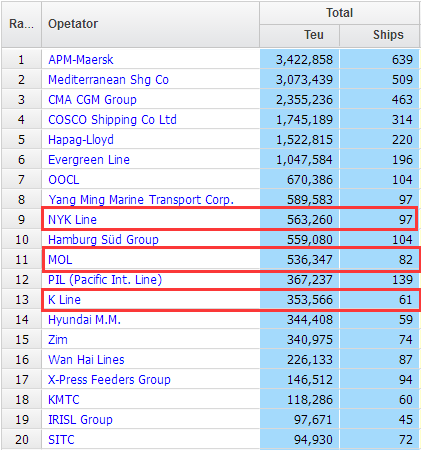Open the APM-Maersk operator link
The height and width of the screenshot is (450, 421).
[81, 60]
